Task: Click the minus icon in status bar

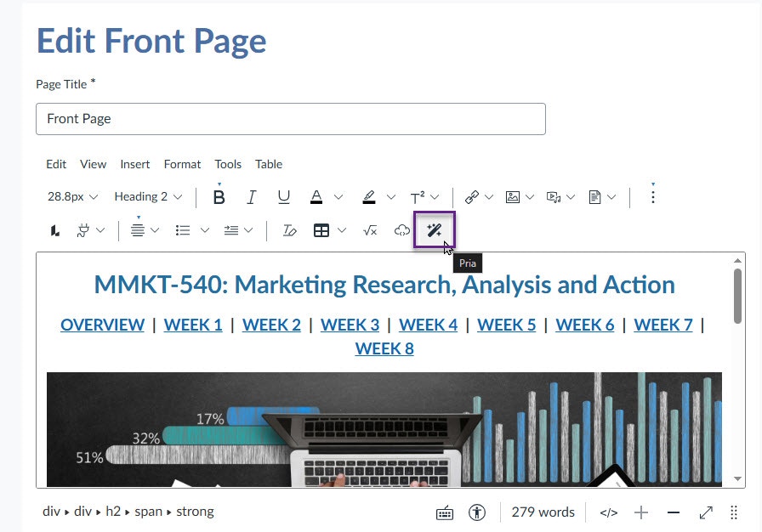Action: click(x=674, y=512)
